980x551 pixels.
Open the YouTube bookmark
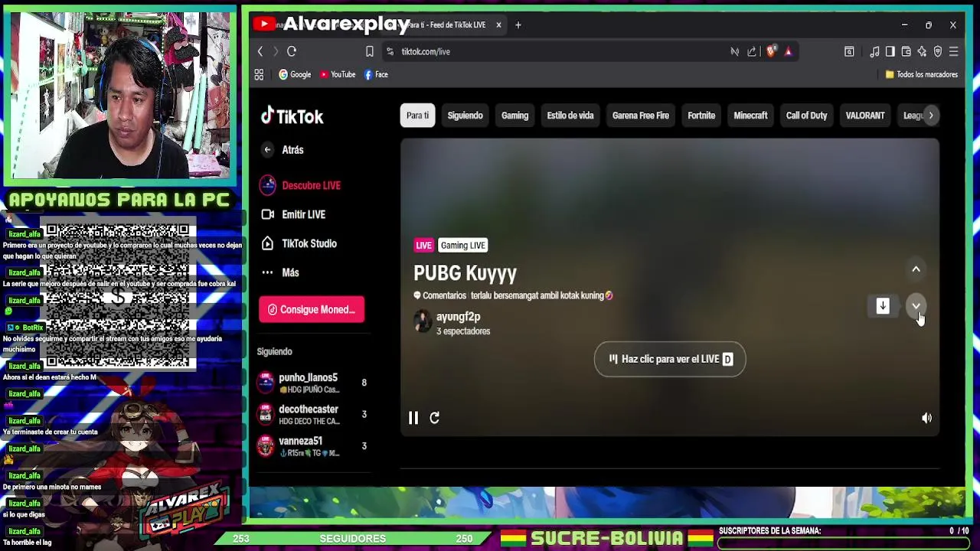tap(338, 74)
